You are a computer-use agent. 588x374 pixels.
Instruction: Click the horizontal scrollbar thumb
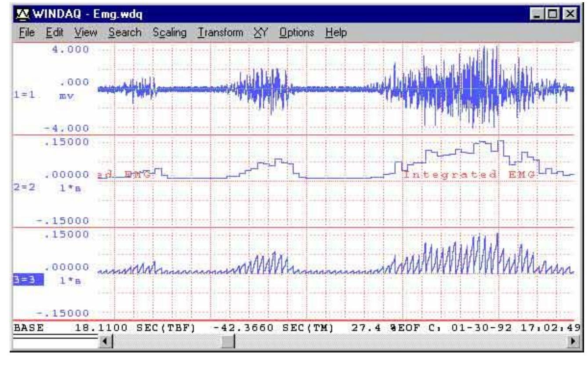(229, 342)
